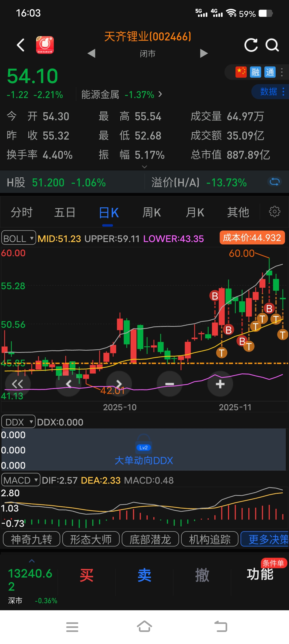
Task: Tap the back arrow icon
Action: click(x=21, y=45)
